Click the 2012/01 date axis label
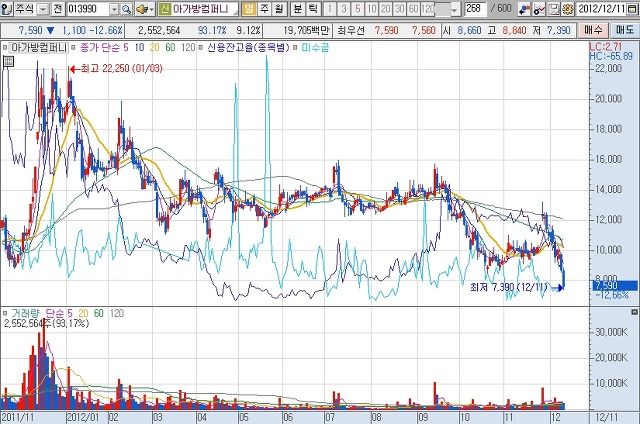Image resolution: width=640 pixels, height=424 pixels. click(x=83, y=417)
